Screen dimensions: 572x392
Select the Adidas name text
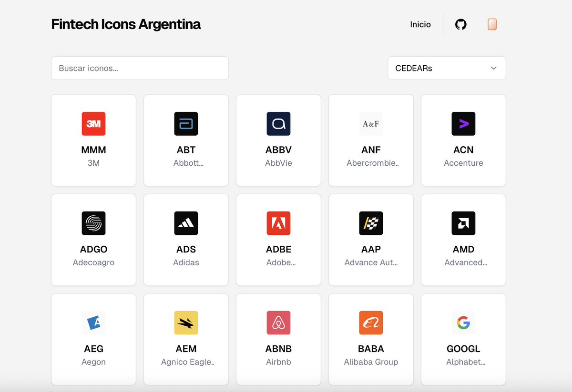(186, 262)
